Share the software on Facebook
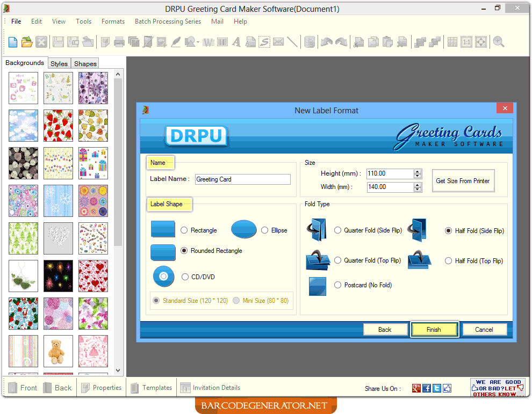Viewport: 532px width, 414px height. tap(426, 388)
